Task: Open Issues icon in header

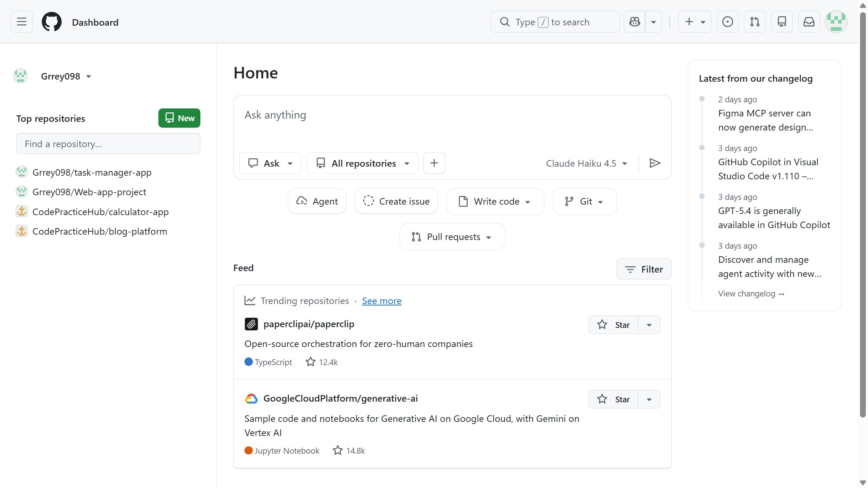Action: coord(728,22)
